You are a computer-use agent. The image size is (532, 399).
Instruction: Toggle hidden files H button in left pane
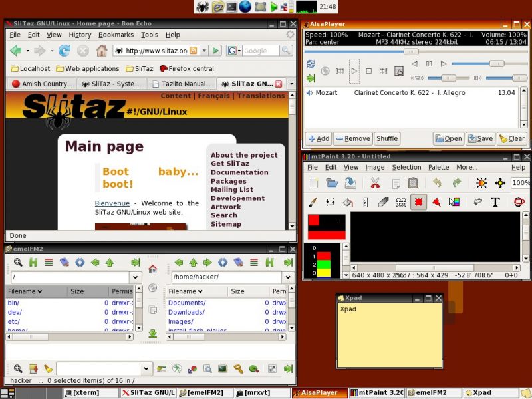[x=33, y=262]
